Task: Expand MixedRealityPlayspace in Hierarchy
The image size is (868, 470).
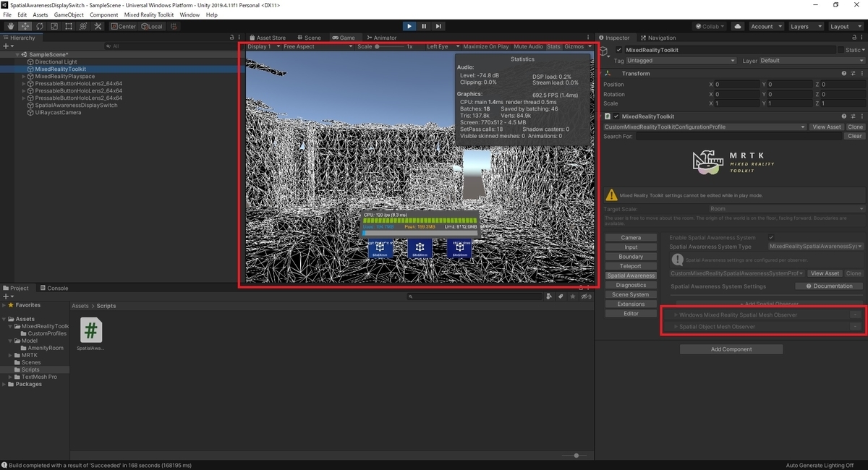Action: [23, 76]
